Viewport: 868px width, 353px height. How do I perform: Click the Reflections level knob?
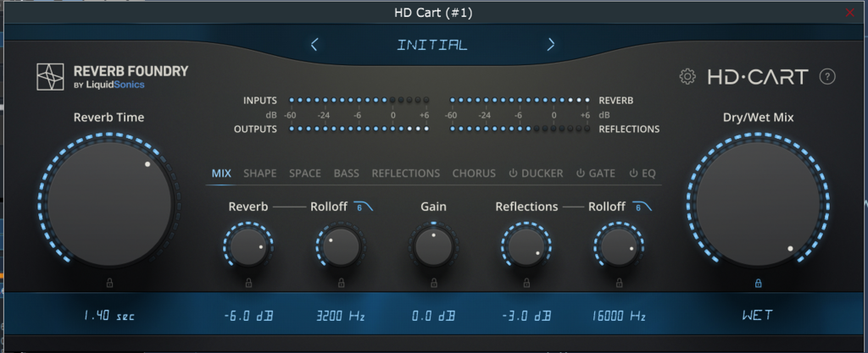526,246
